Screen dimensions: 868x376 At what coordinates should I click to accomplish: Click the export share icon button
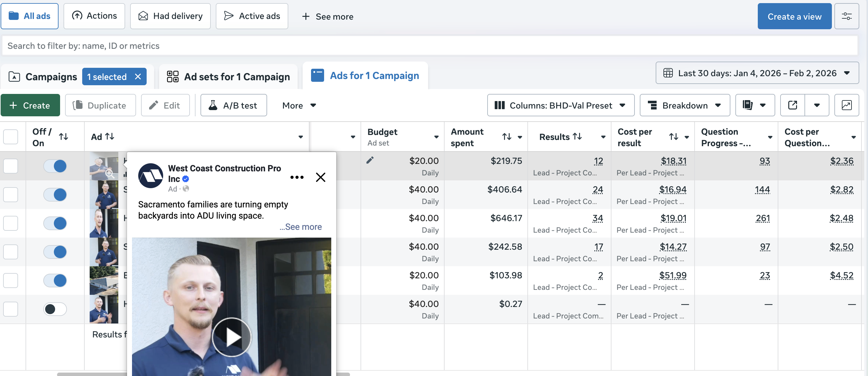(x=793, y=105)
